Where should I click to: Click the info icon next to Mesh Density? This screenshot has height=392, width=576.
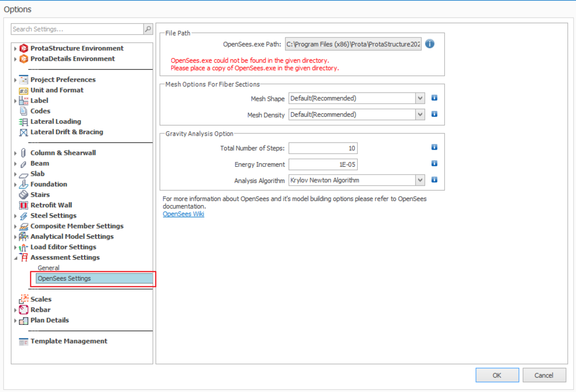tap(434, 114)
